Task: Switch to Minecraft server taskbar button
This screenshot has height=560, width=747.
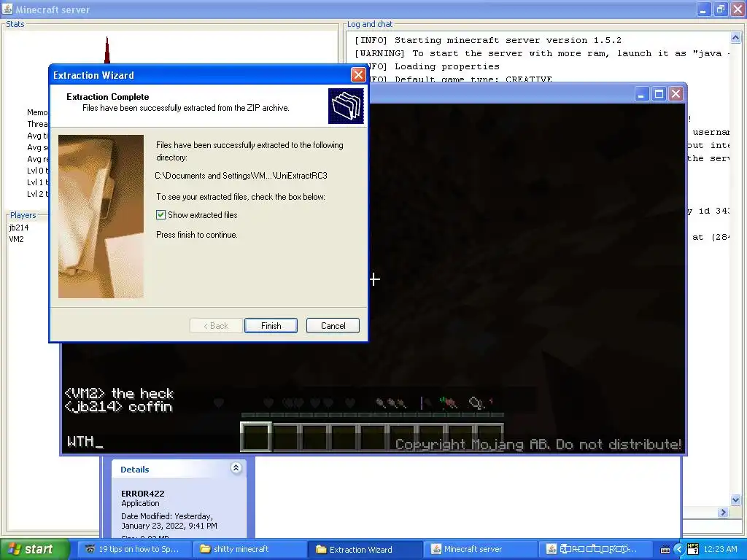Action: 480,549
